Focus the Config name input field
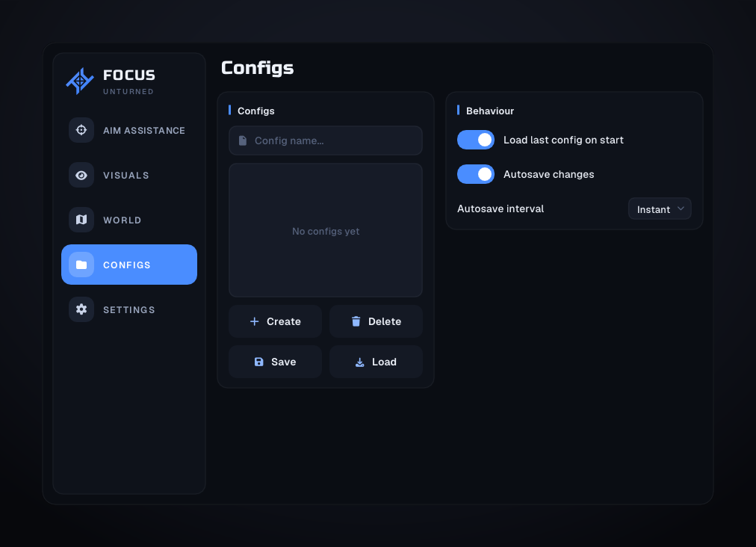The height and width of the screenshot is (547, 756). pyautogui.click(x=326, y=140)
